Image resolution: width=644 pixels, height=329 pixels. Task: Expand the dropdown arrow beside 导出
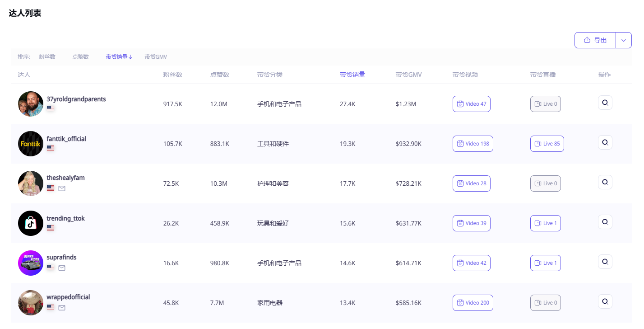point(624,40)
